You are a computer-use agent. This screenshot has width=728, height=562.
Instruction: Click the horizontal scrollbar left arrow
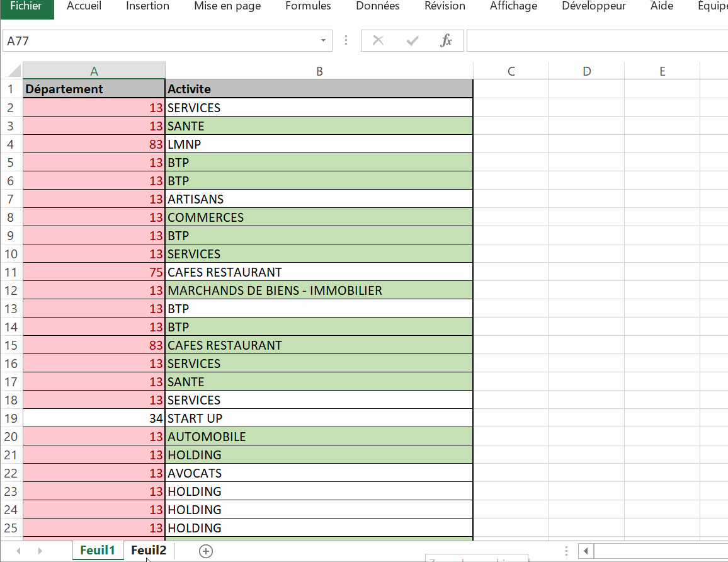[x=586, y=551]
